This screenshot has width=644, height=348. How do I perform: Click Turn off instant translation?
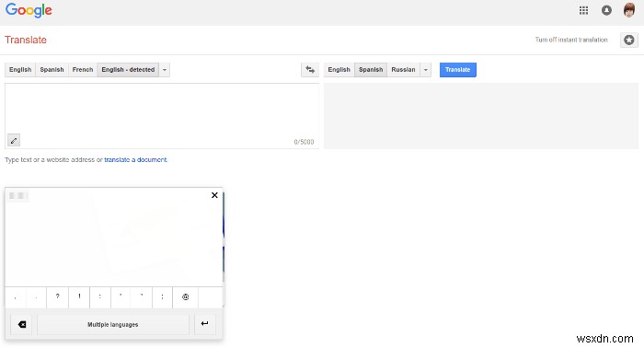coord(571,40)
